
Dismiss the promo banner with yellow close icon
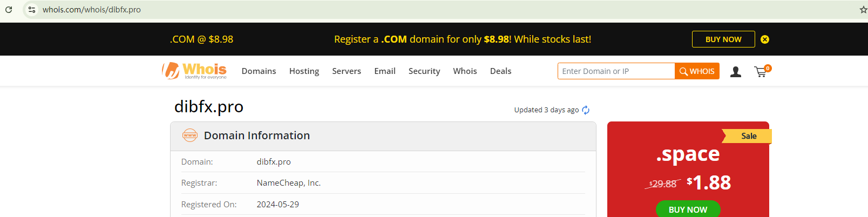pos(764,39)
